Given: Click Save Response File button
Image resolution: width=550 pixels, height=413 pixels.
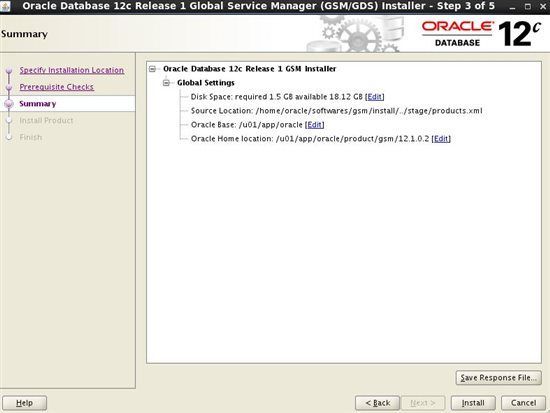Looking at the screenshot, I should [x=498, y=378].
